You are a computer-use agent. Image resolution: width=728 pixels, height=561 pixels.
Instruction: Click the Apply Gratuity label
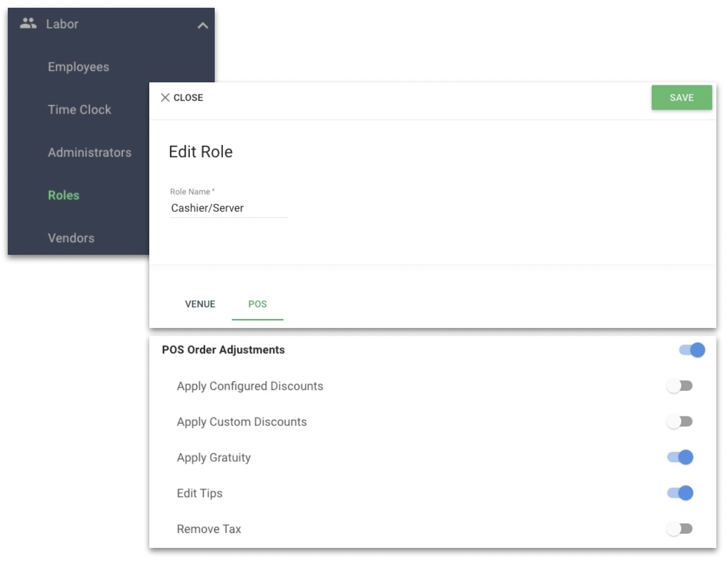coord(214,457)
